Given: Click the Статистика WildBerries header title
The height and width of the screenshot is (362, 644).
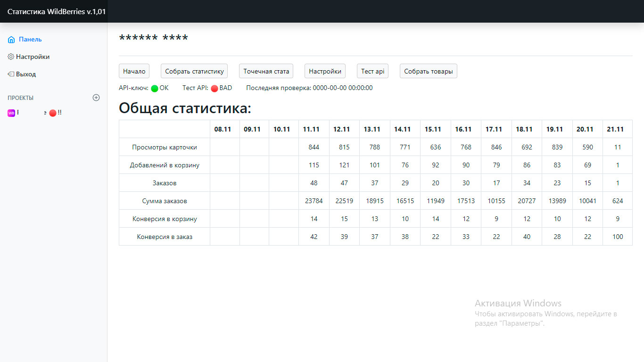Looking at the screenshot, I should tap(57, 12).
